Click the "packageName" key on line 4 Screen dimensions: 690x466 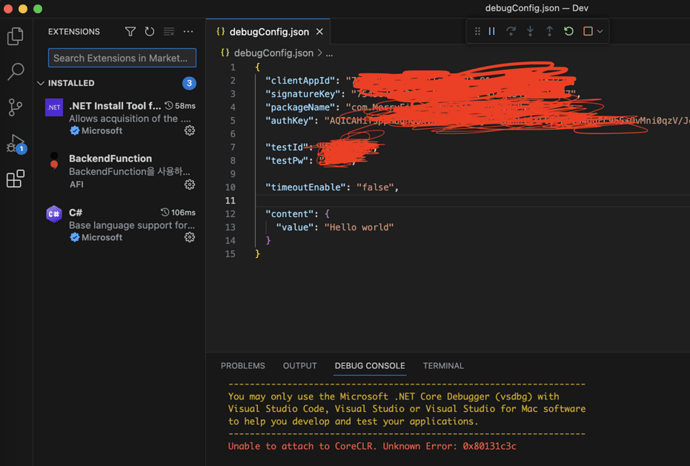point(300,107)
